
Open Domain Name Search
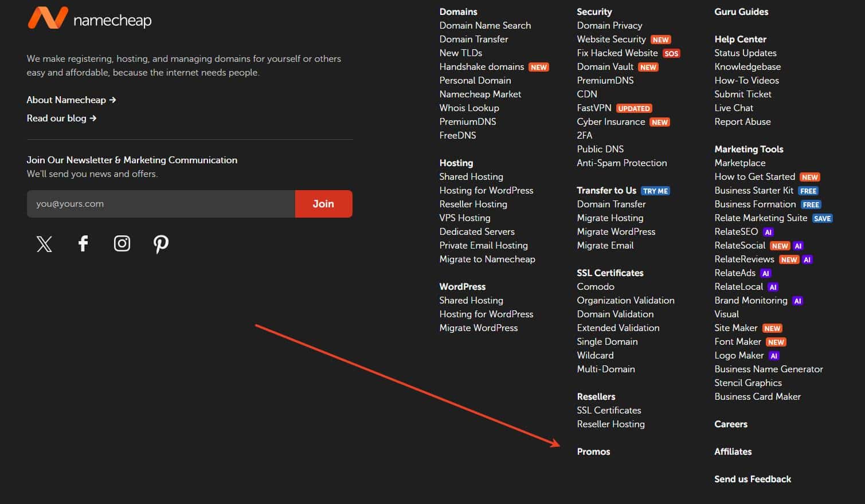click(x=485, y=25)
